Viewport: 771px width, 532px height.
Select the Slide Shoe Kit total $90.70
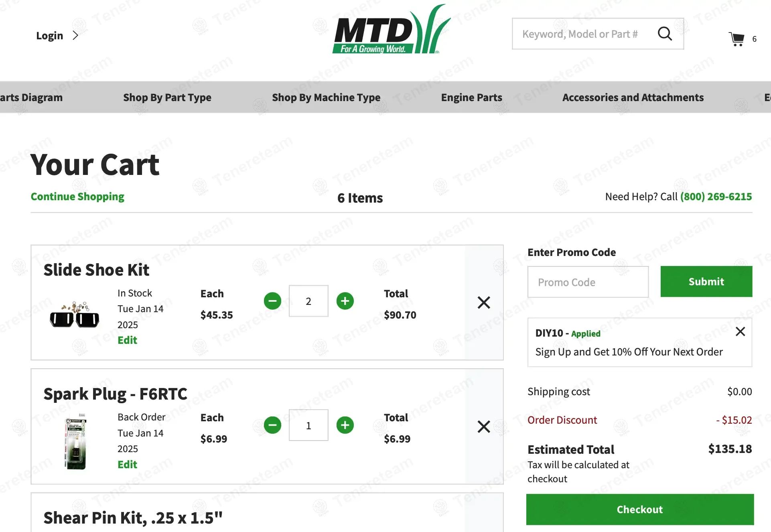pyautogui.click(x=400, y=315)
